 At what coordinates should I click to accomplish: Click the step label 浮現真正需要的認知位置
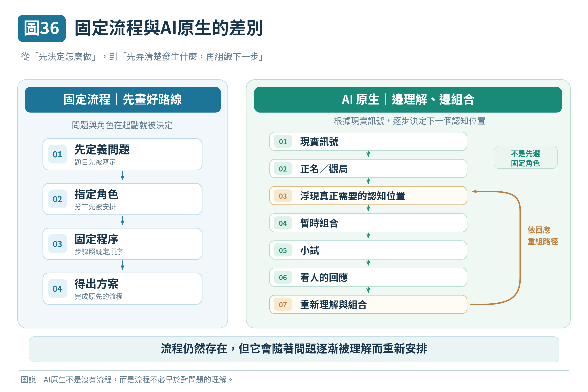point(353,196)
